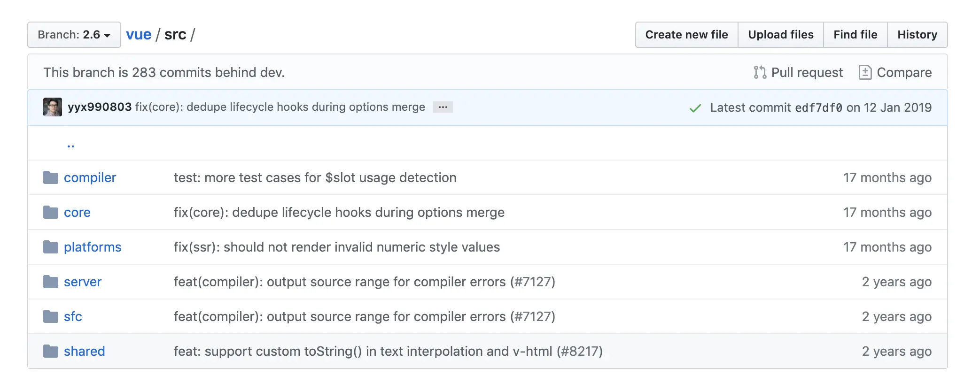Click the Compare link

[x=895, y=72]
